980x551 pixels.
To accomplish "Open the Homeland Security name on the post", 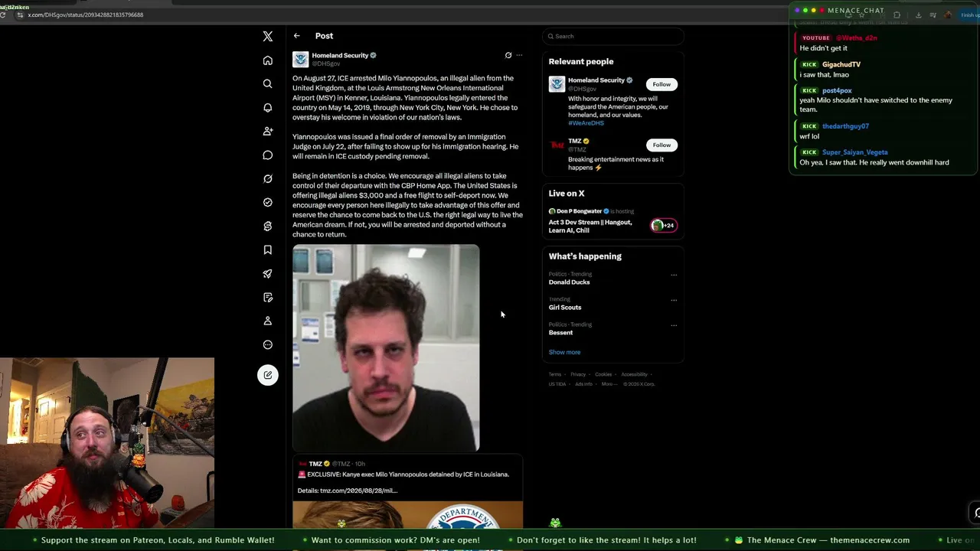I will [340, 55].
